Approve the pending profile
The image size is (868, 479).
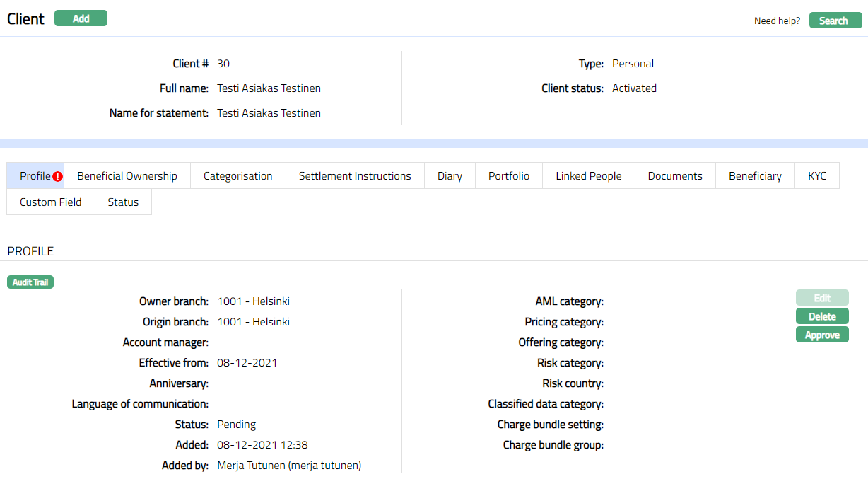[822, 335]
